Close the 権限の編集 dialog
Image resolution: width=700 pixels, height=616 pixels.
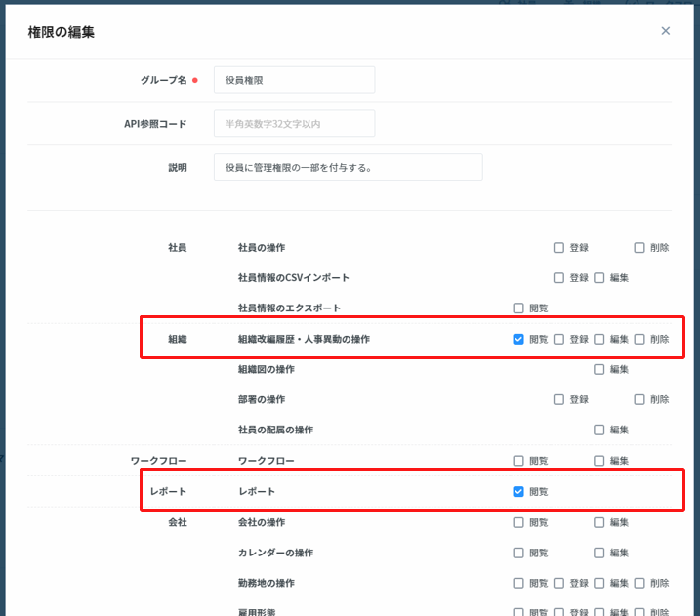(666, 31)
